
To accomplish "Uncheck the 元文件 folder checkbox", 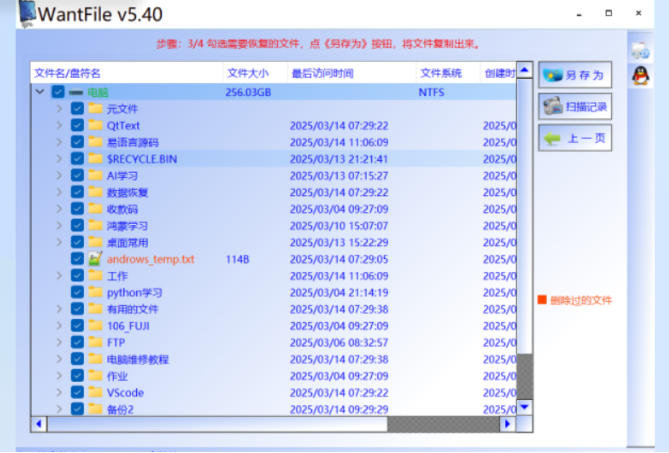I will click(77, 108).
